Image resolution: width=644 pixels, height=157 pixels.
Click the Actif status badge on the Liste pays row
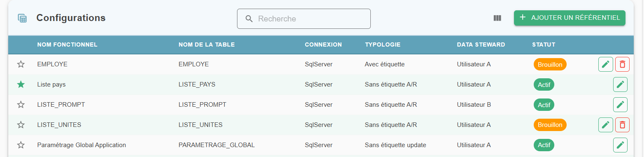pos(544,84)
